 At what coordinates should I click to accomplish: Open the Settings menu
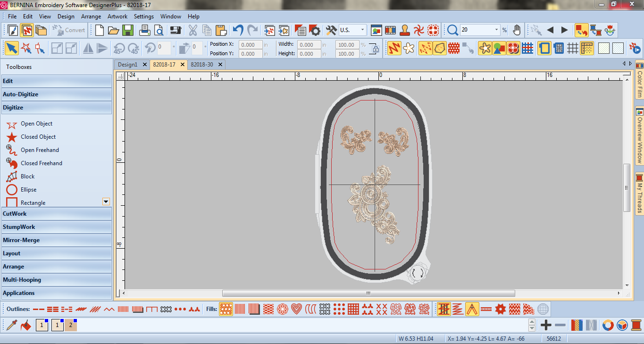144,17
